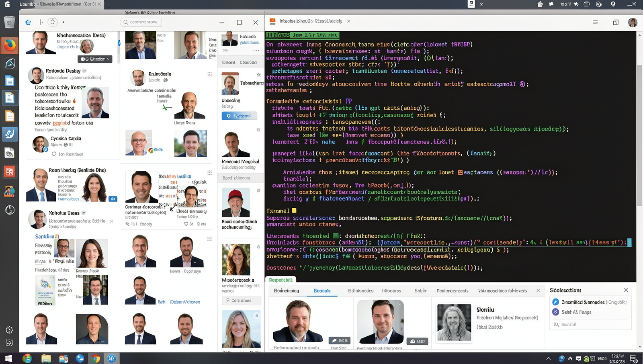This screenshot has height=364, width=643.
Task: Select the green Rerpebcblit tab below the code
Action: [281, 280]
